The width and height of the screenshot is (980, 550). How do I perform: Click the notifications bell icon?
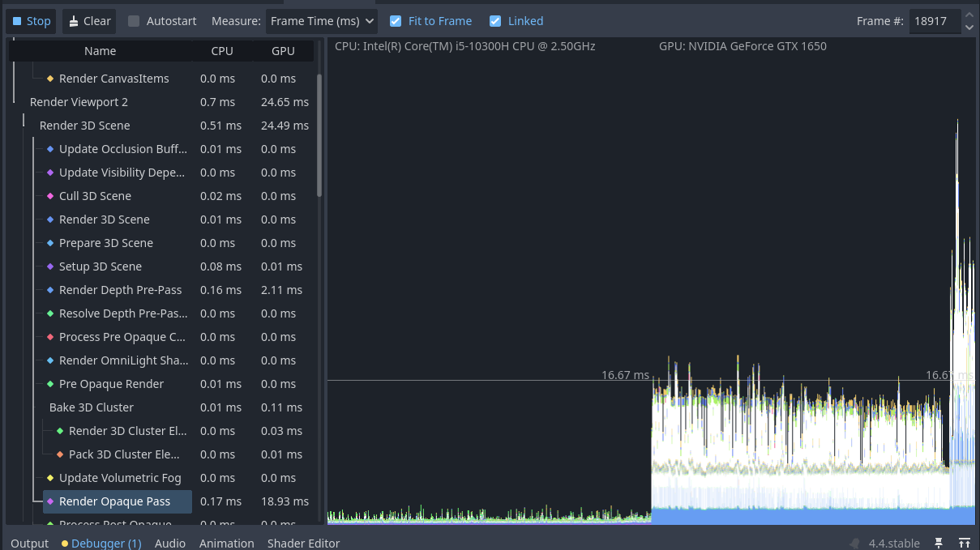[854, 544]
